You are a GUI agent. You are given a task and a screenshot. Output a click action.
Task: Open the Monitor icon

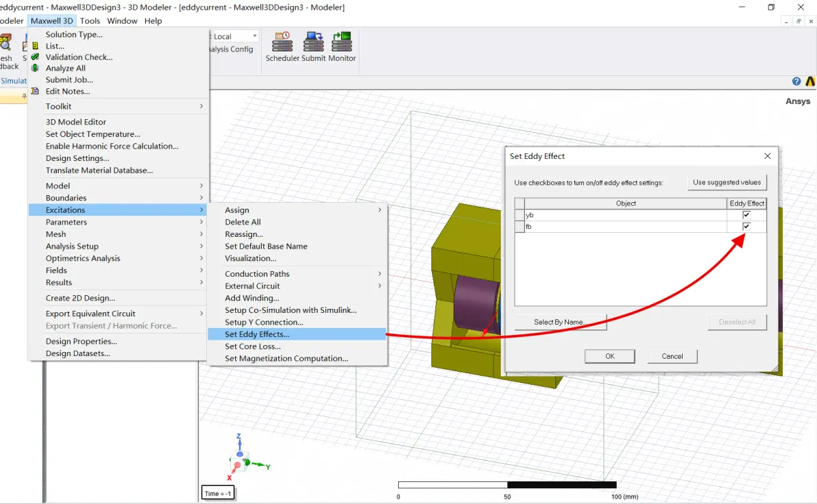click(x=342, y=42)
